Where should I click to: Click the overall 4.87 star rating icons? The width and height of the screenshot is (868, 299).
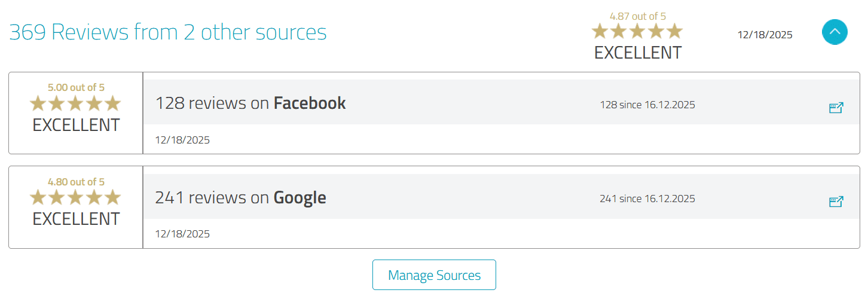coord(637,31)
